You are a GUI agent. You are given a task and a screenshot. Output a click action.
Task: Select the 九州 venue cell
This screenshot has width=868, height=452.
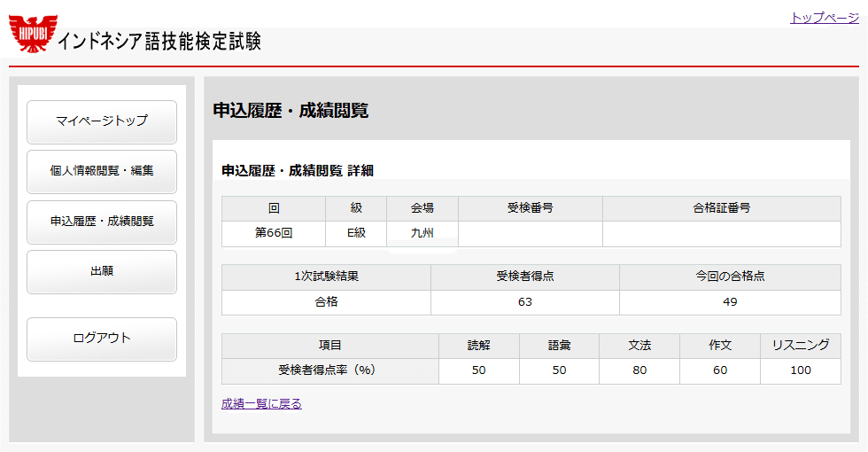pos(422,233)
